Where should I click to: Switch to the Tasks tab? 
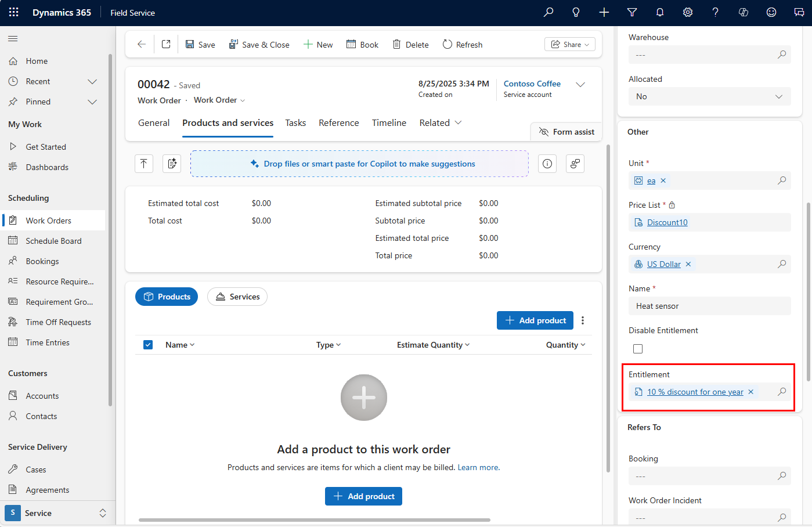pyautogui.click(x=295, y=122)
